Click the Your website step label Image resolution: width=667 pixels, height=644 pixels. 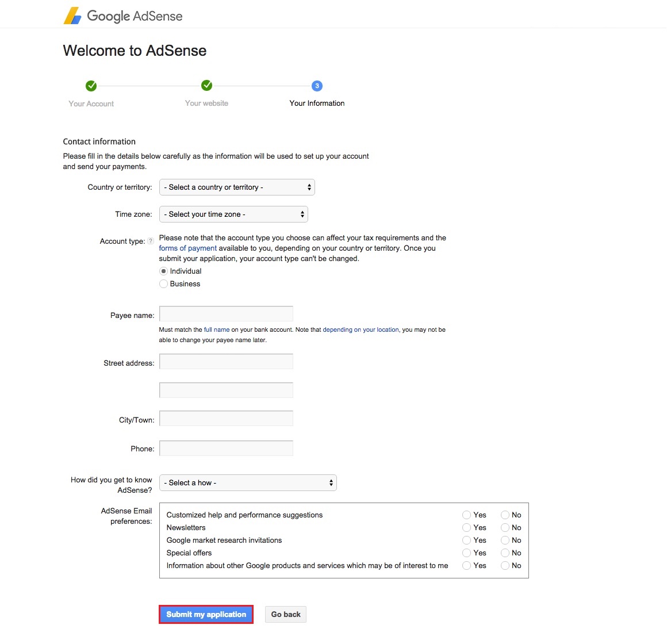click(207, 103)
